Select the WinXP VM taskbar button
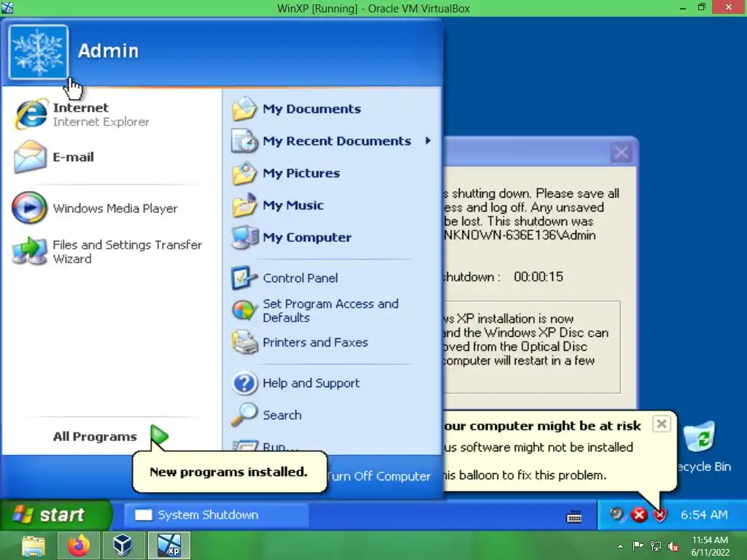Image resolution: width=747 pixels, height=560 pixels. point(169,545)
